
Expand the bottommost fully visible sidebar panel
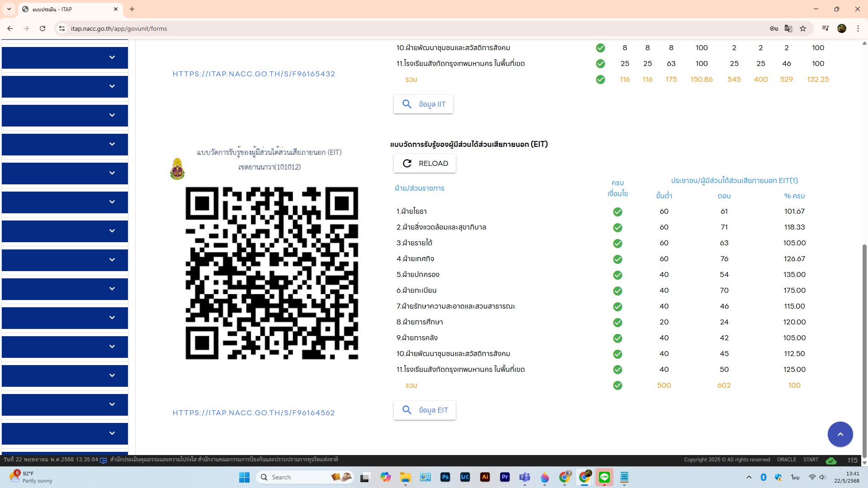112,433
